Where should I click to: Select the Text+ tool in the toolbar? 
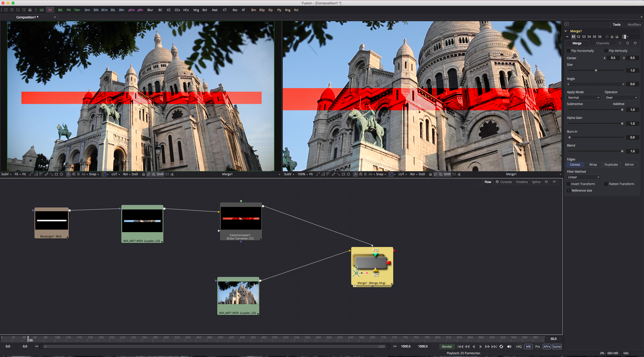coord(77,10)
